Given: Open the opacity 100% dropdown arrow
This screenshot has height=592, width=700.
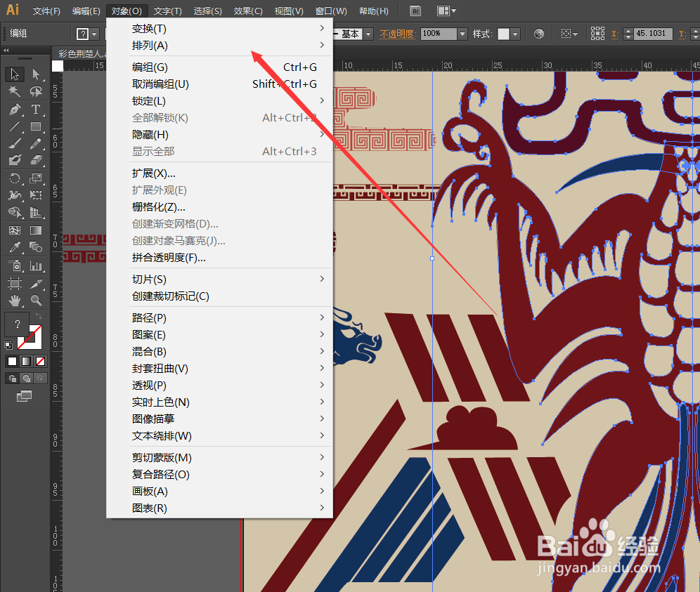Looking at the screenshot, I should point(462,34).
